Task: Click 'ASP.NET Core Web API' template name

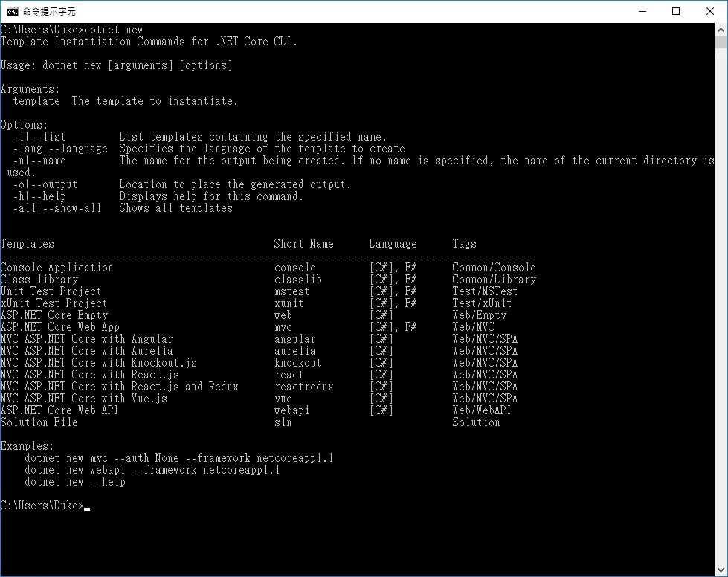Action: tap(59, 410)
